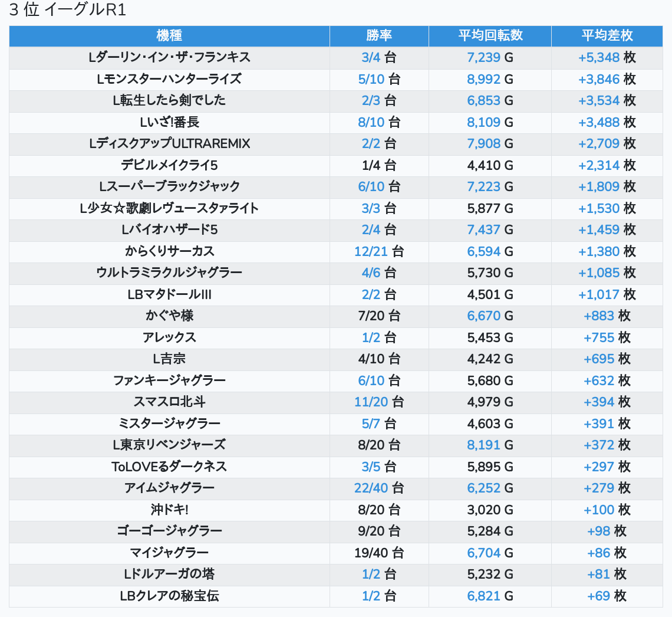Click LディスクアップULTRAREMIX machine name
Viewport: 672px width, 617px height.
[169, 144]
